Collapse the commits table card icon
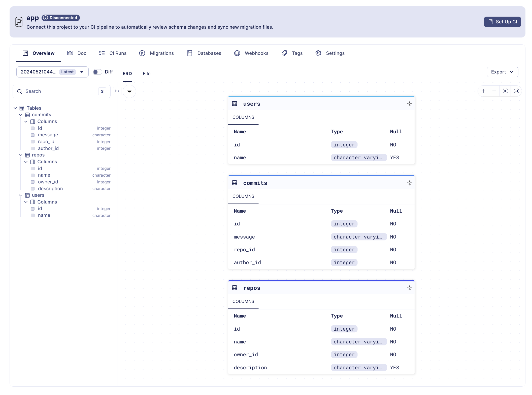Screen dimensions: 532x395 click(409, 183)
